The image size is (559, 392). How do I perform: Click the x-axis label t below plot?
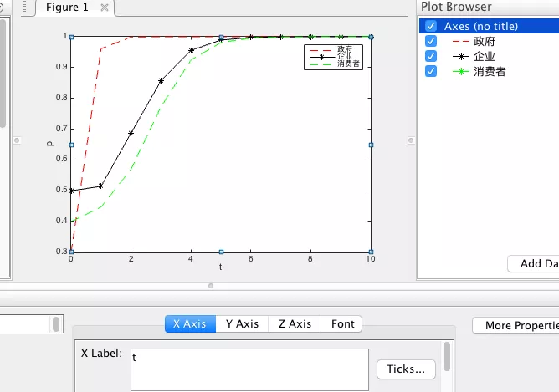[x=221, y=267]
